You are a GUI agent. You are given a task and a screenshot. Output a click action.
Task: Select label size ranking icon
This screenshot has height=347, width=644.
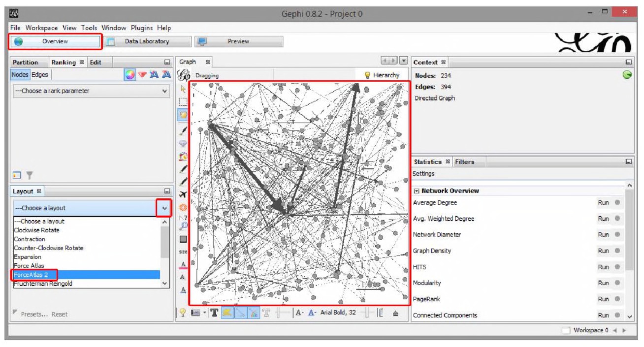166,75
